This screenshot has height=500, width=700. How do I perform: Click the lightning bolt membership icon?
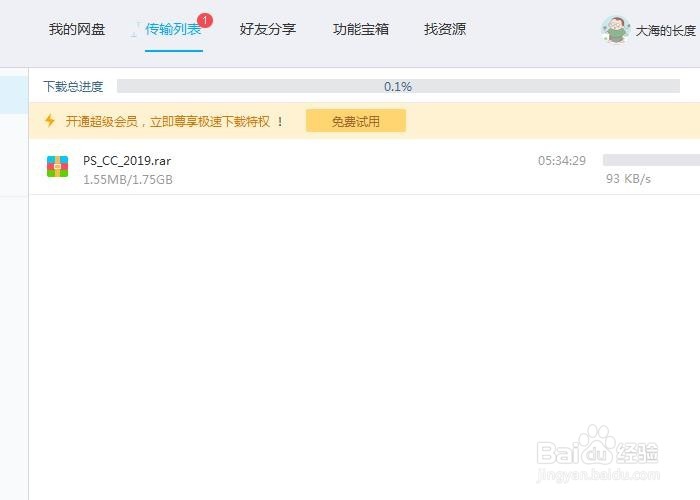pyautogui.click(x=50, y=121)
